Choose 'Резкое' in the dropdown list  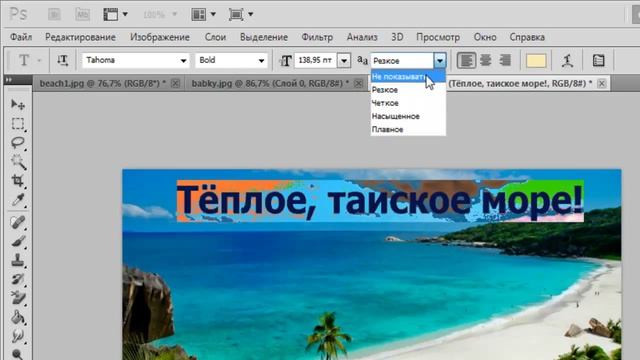coord(408,90)
